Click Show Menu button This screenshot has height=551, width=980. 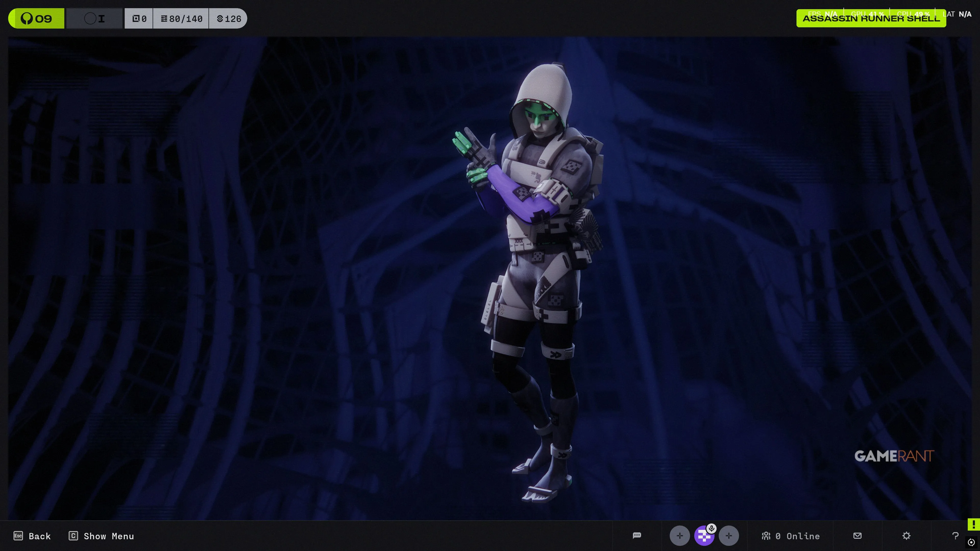[101, 536]
